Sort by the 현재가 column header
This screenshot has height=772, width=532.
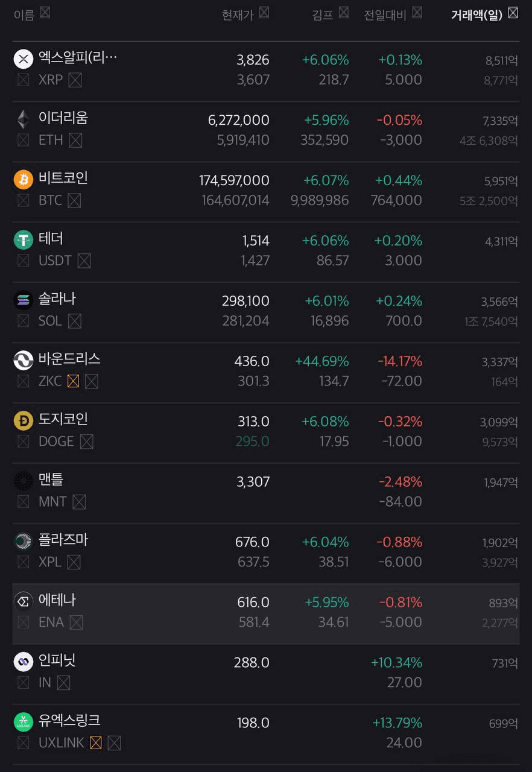(x=238, y=15)
